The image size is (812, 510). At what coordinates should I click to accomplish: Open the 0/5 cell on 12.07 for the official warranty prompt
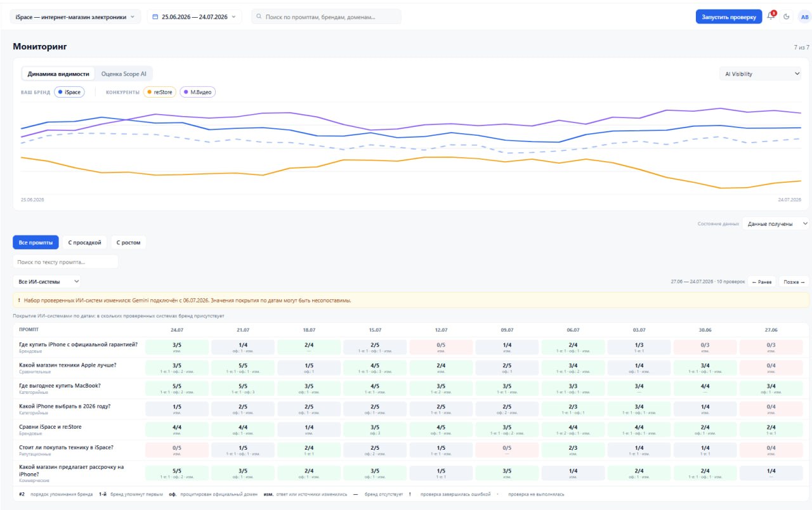tap(441, 347)
